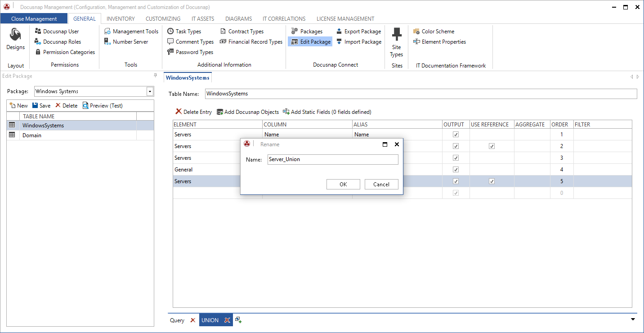644x333 pixels.
Task: Save the package
Action: (x=41, y=106)
